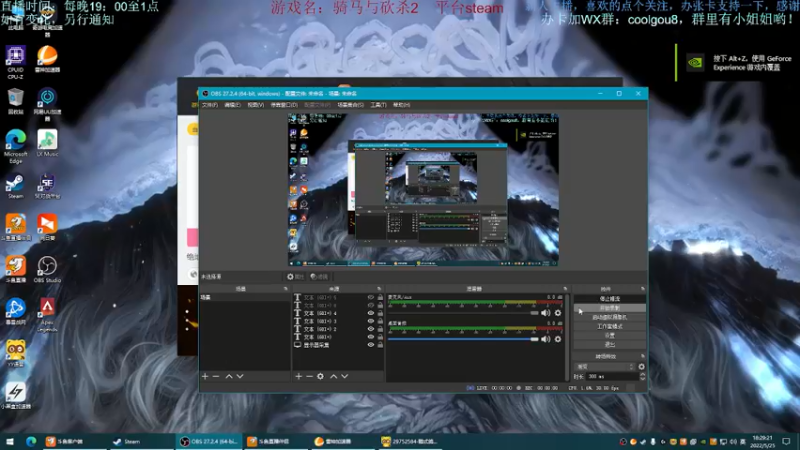Click the Windows Start button
Screen dimensions: 800x450
pos(9,441)
